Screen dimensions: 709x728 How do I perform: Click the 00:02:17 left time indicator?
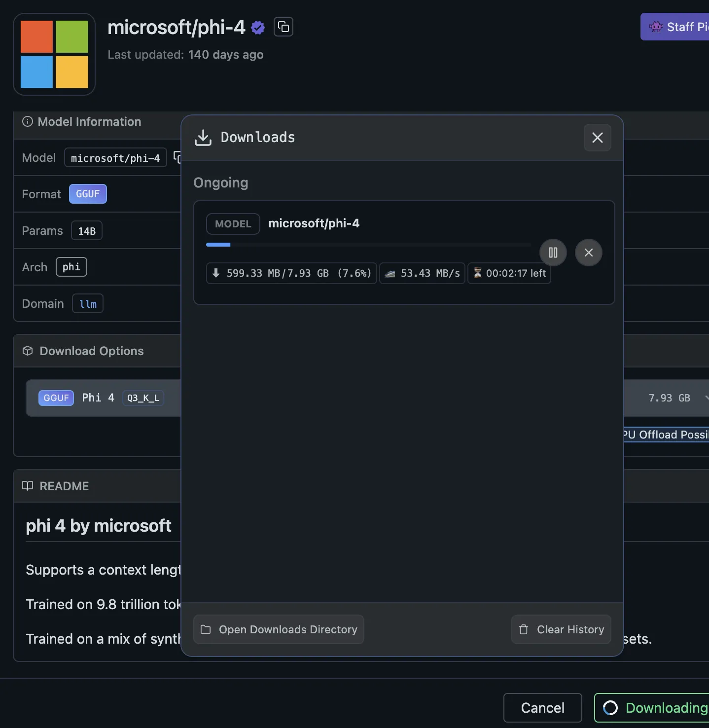tap(509, 273)
